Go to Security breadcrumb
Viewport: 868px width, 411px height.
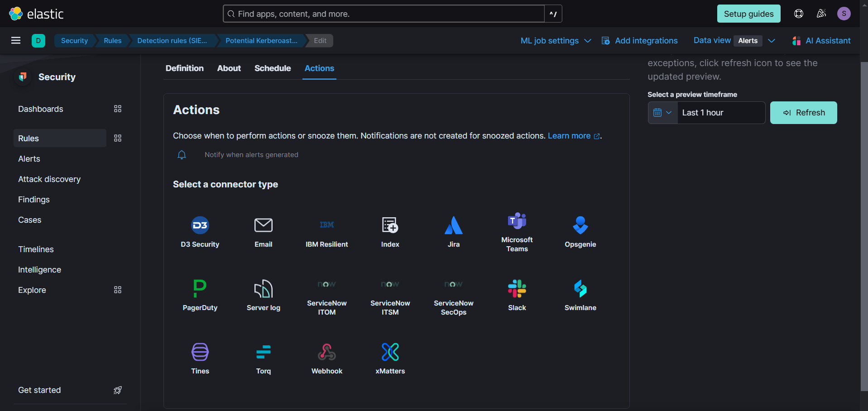coord(74,41)
